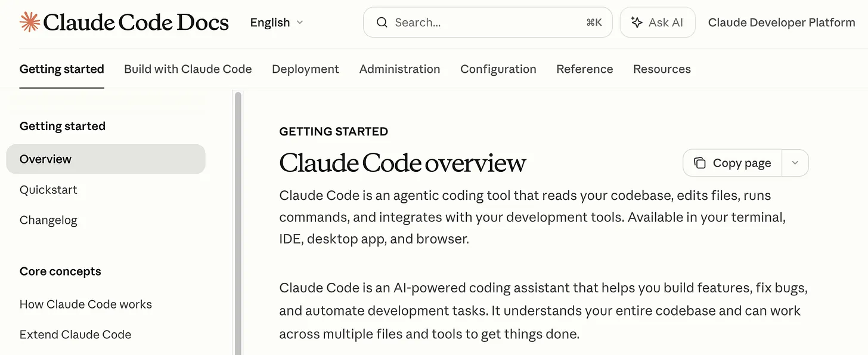Open How Claude Code works page
The image size is (868, 355).
[86, 304]
